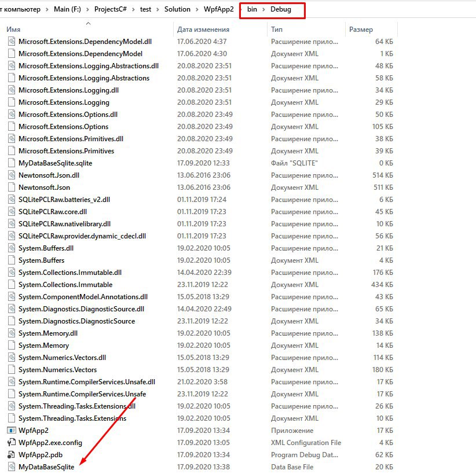
Task: Select System.Collections.Immutable XML document name
Action: tap(65, 284)
